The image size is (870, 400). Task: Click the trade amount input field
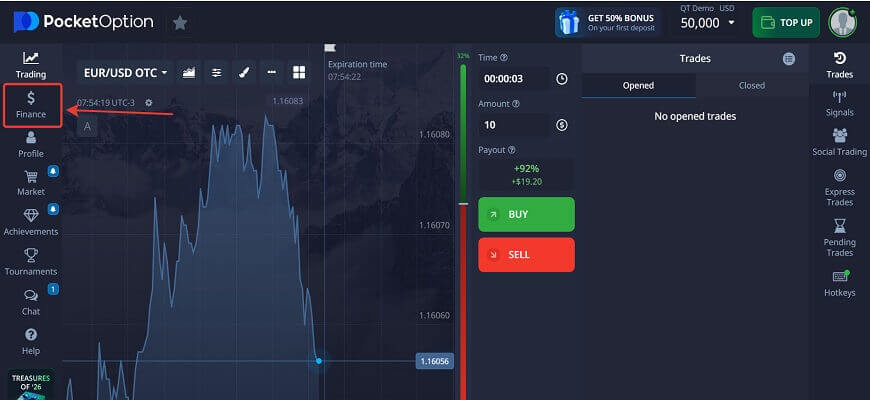(514, 125)
